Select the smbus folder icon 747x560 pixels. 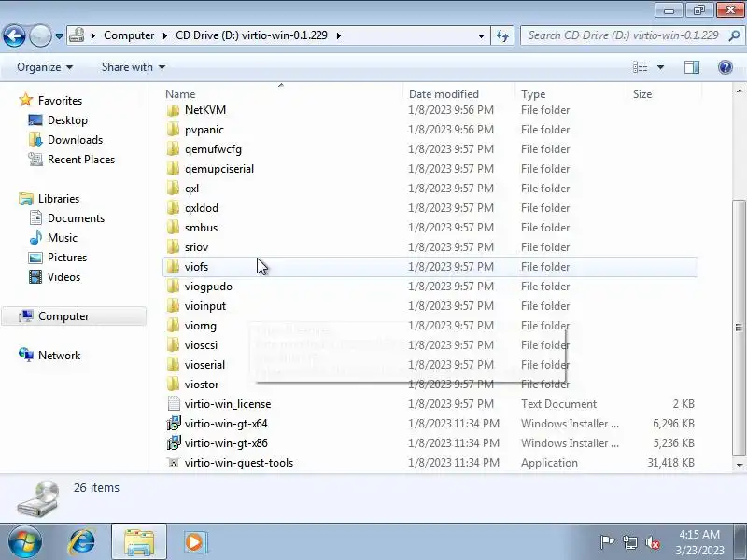click(x=174, y=228)
